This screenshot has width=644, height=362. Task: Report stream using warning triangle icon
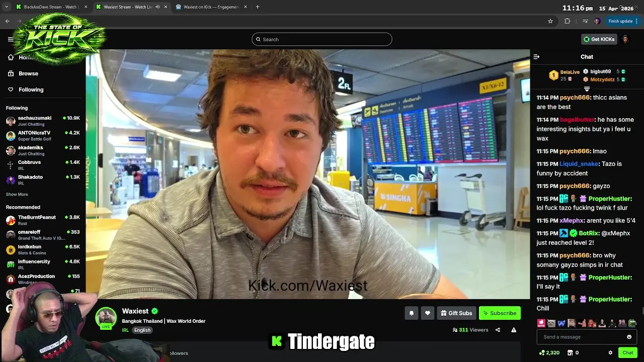[x=514, y=330]
